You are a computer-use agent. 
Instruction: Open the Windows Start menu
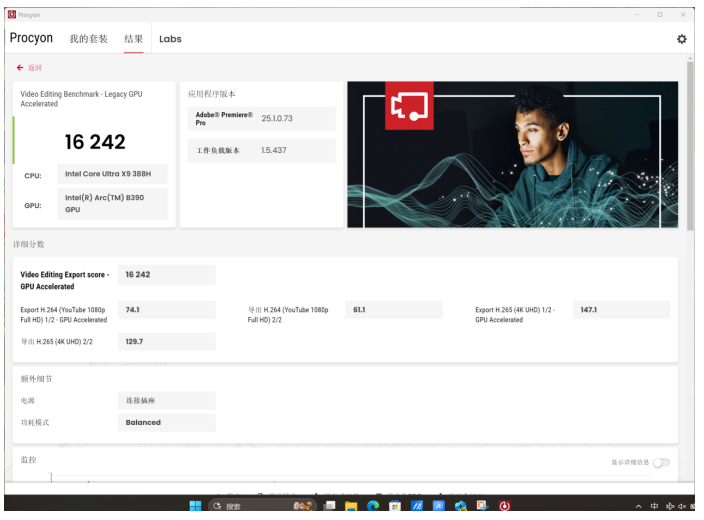pyautogui.click(x=195, y=506)
